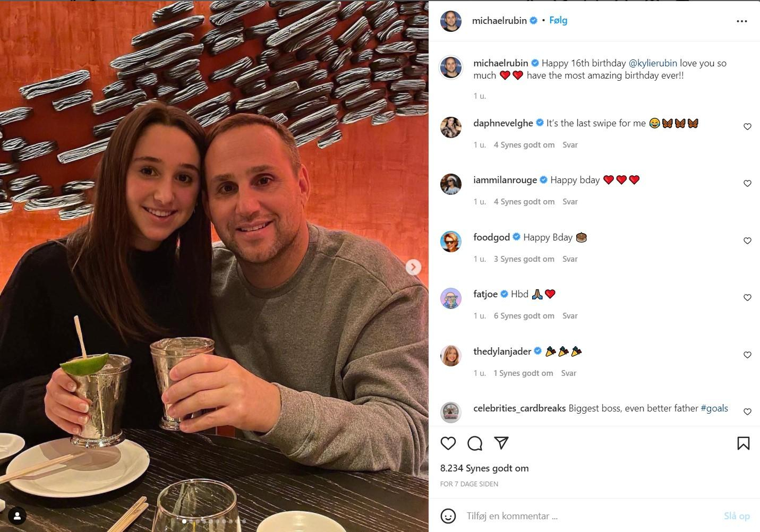Go to next photo with arrow
Viewport: 760px width, 532px height.
coord(413,267)
